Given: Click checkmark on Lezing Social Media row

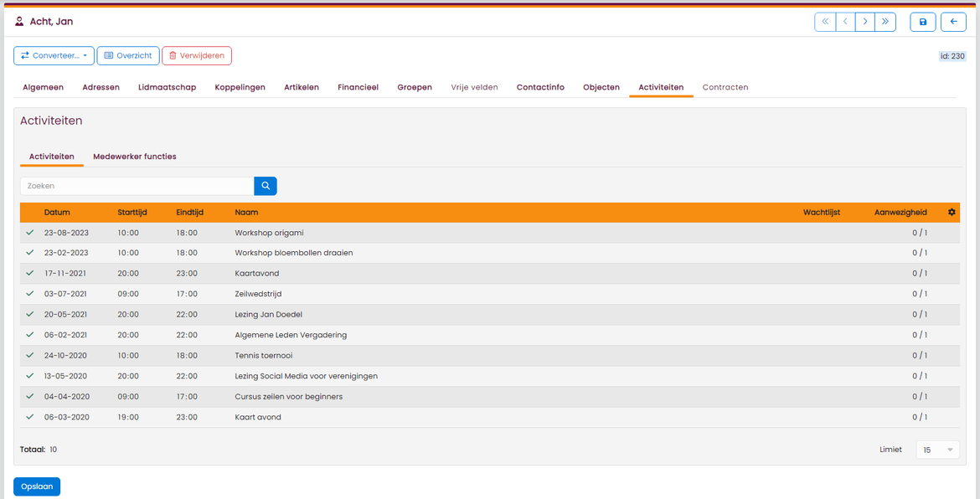Looking at the screenshot, I should (29, 376).
